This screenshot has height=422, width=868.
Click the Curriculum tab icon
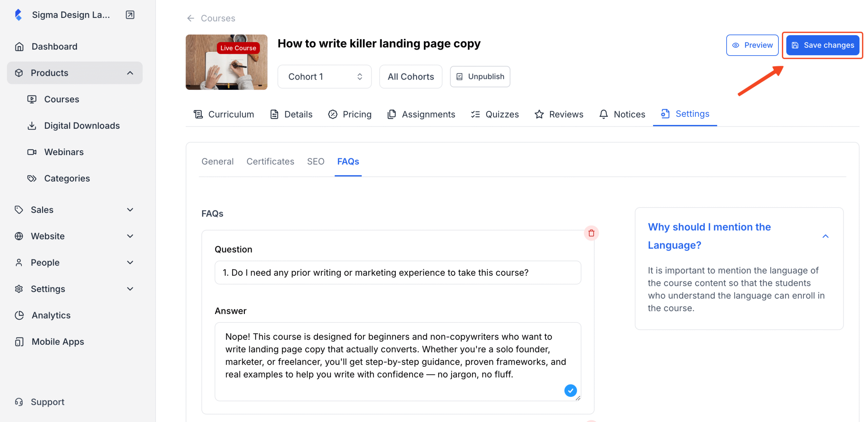198,114
